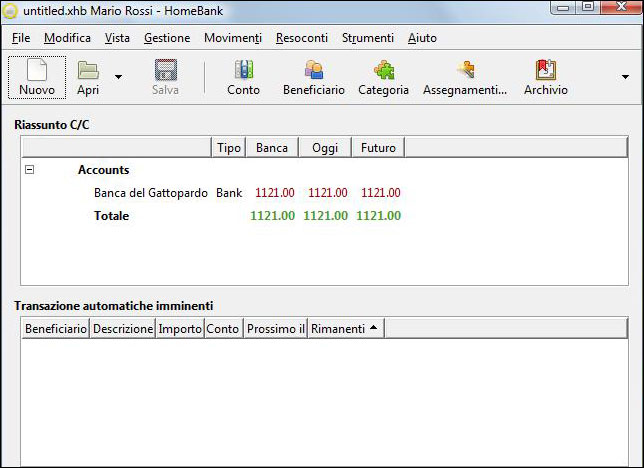The width and height of the screenshot is (644, 468).
Task: Click the Salva save icon
Action: point(165,71)
